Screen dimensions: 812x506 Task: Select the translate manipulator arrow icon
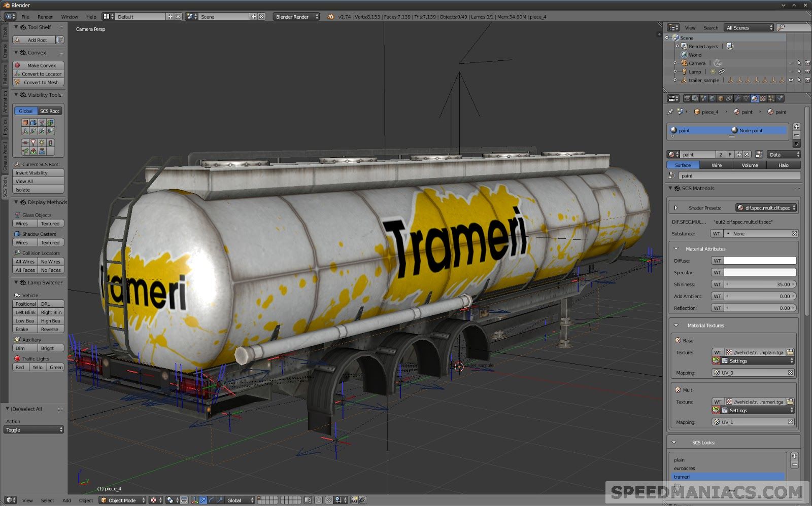(x=203, y=500)
